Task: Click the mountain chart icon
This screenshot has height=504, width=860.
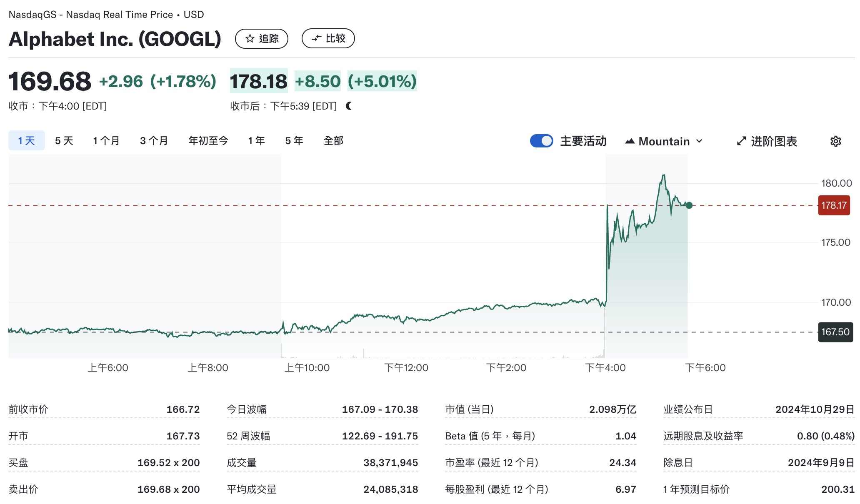Action: (630, 142)
